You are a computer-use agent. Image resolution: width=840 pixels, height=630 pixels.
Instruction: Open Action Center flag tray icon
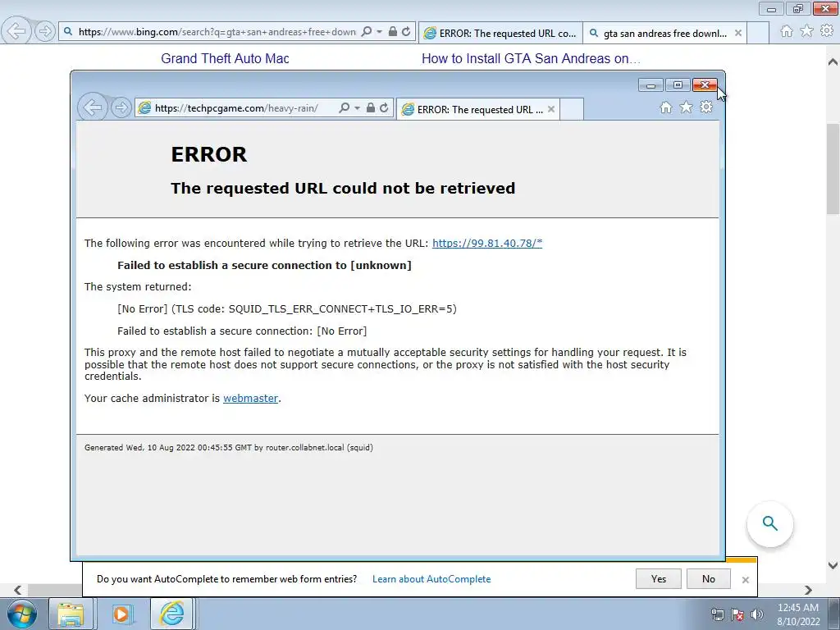[x=737, y=614]
